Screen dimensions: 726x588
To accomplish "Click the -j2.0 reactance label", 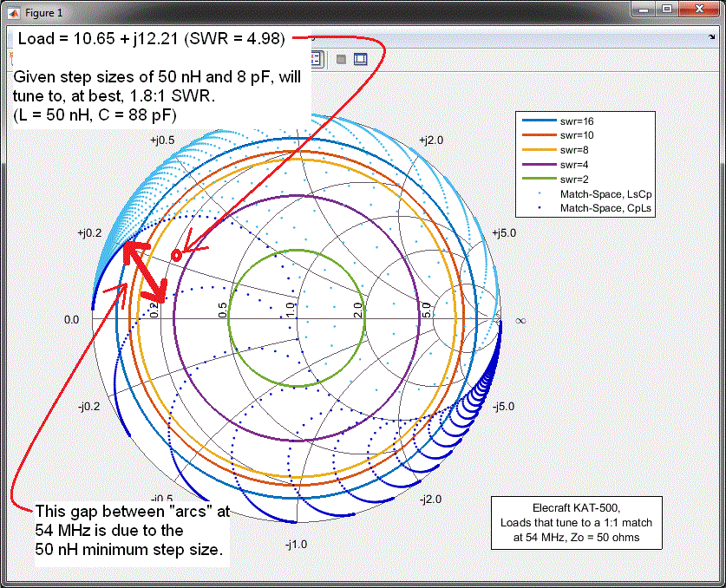I will click(430, 500).
